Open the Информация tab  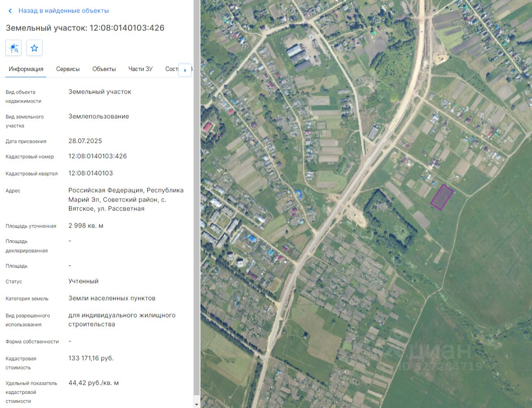pos(26,69)
